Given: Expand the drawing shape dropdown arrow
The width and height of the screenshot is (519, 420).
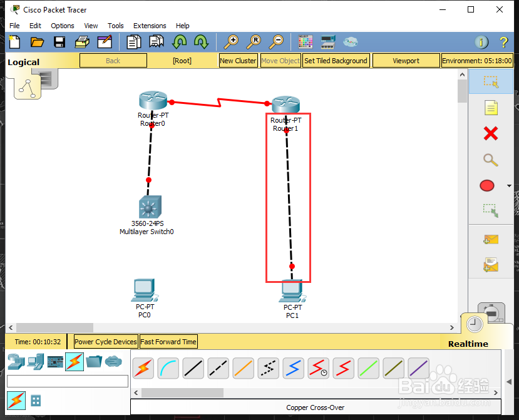Looking at the screenshot, I should tap(509, 186).
